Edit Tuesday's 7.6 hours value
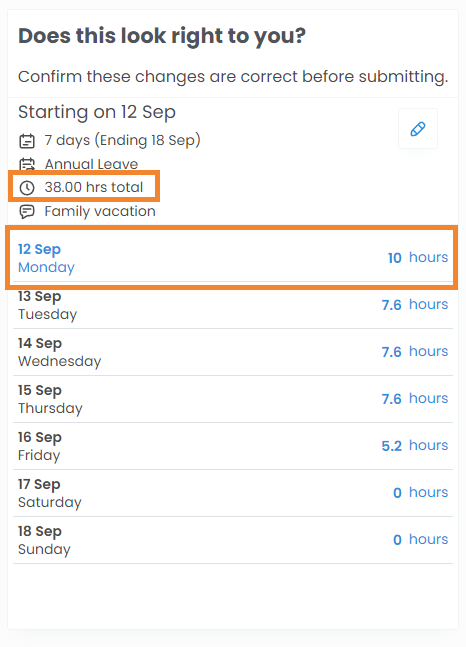Image resolution: width=466 pixels, height=647 pixels. point(391,305)
